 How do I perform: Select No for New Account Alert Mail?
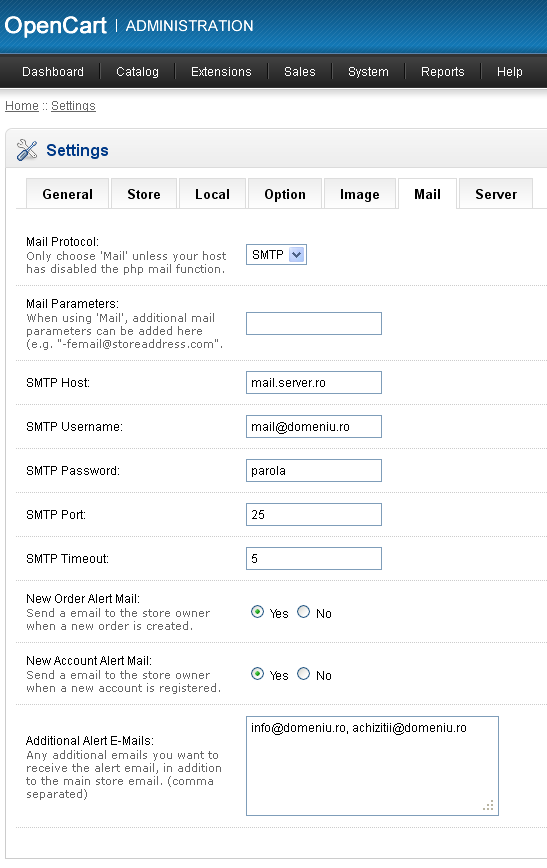[303, 674]
